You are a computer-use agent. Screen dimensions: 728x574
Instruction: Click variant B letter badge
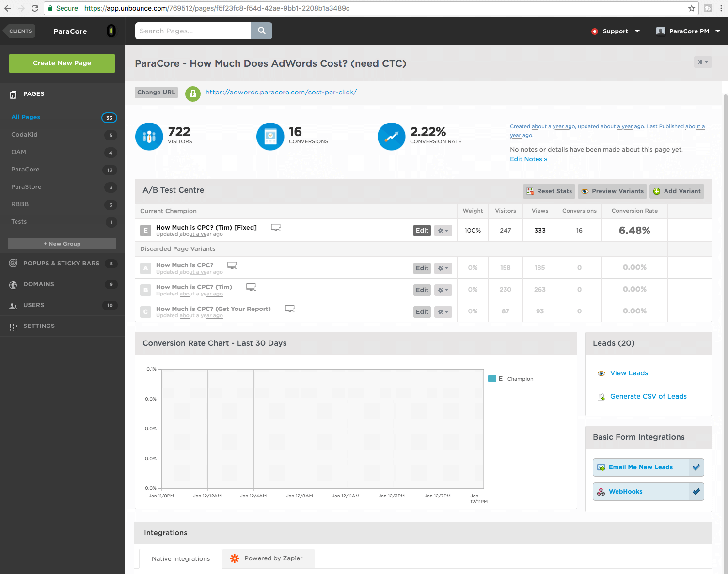(x=145, y=290)
